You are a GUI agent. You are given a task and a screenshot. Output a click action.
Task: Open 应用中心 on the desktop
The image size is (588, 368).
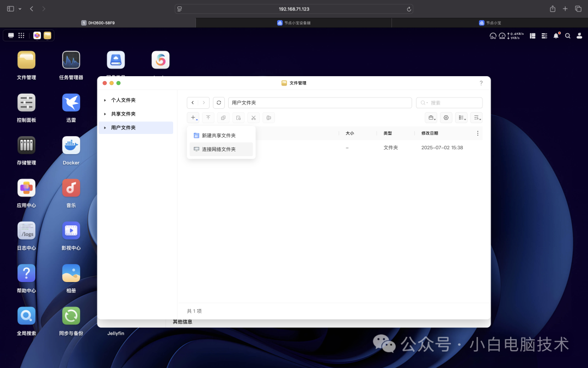[26, 188]
